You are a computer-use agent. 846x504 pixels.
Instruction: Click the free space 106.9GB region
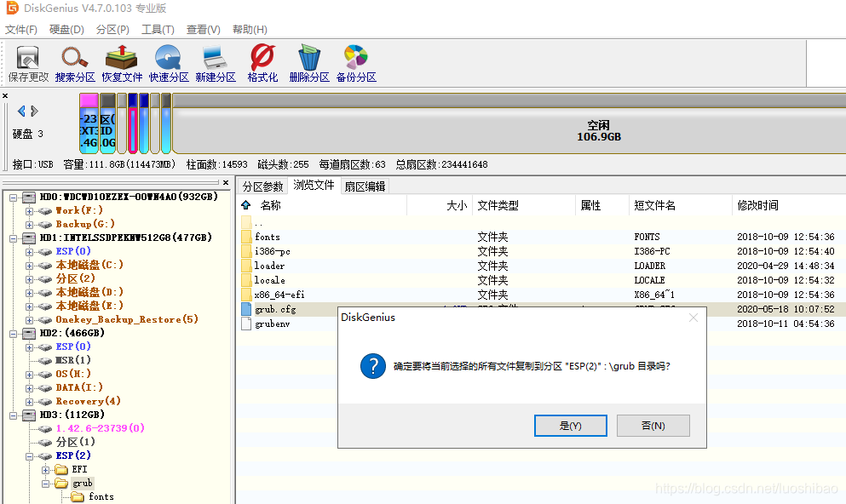pyautogui.click(x=509, y=123)
